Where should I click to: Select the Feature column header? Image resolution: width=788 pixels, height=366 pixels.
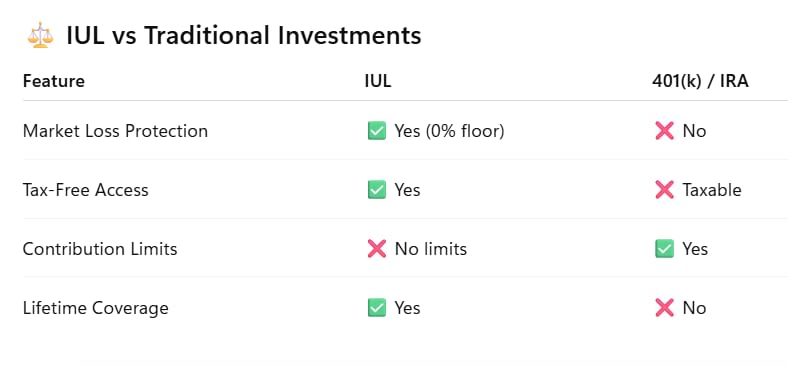[x=54, y=81]
